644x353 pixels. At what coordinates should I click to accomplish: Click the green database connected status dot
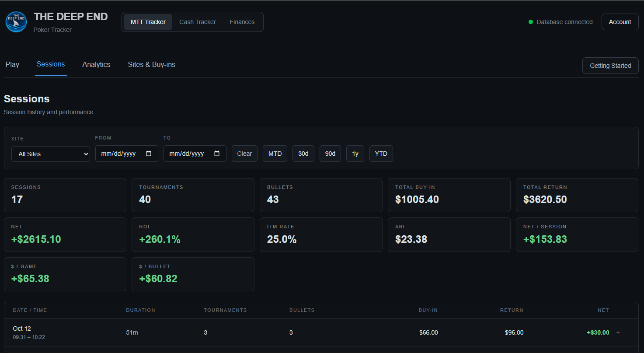[531, 22]
